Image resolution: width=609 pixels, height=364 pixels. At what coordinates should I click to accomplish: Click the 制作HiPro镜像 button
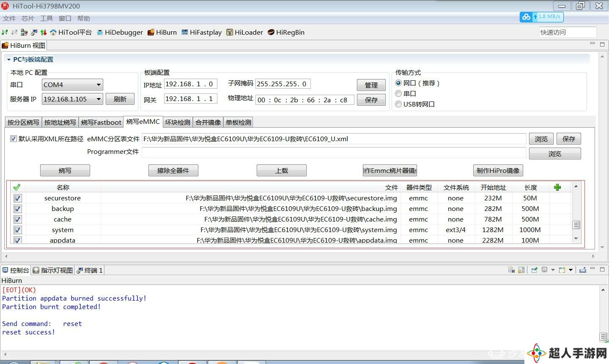click(x=498, y=170)
